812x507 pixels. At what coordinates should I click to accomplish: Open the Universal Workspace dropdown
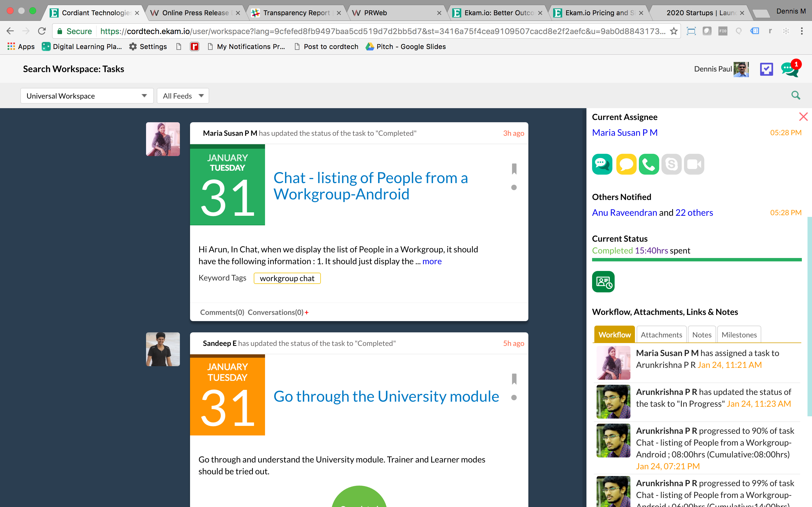[87, 96]
